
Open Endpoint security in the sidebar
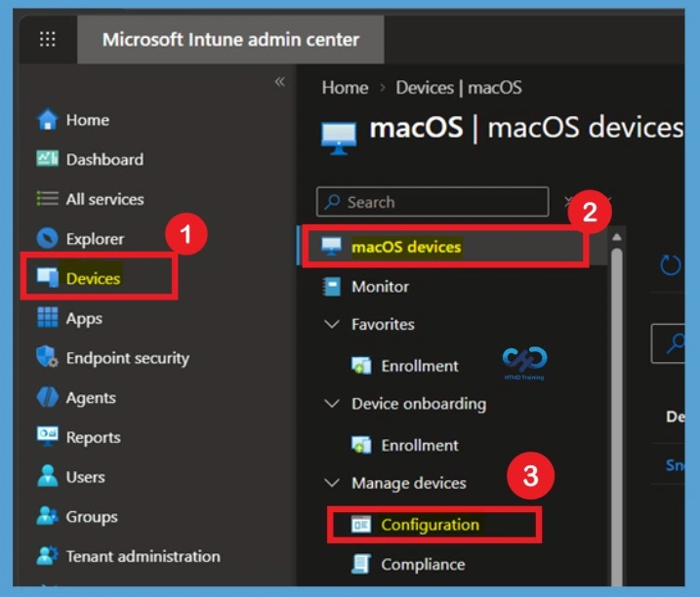pyautogui.click(x=128, y=358)
